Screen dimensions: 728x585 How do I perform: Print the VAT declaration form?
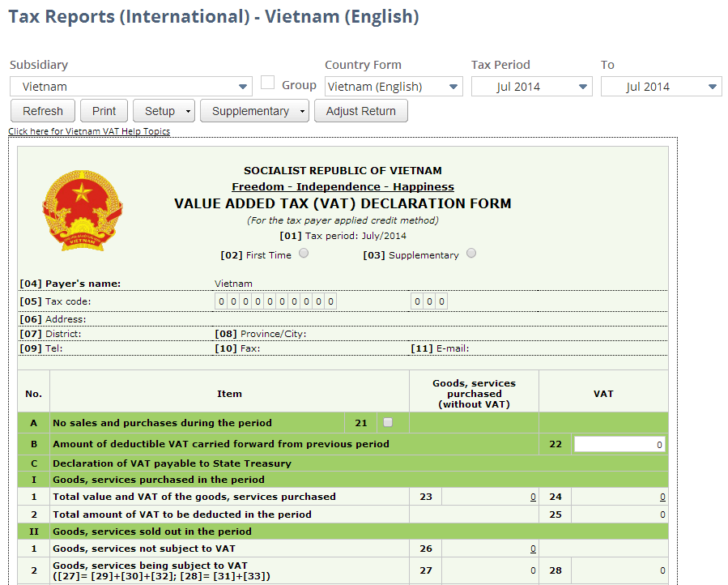tap(104, 111)
